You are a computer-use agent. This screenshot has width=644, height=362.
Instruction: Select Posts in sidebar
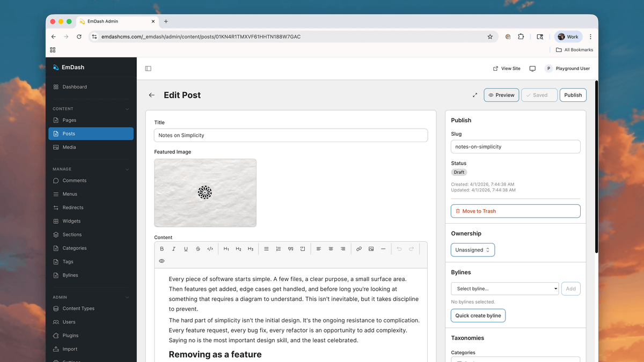[91, 134]
